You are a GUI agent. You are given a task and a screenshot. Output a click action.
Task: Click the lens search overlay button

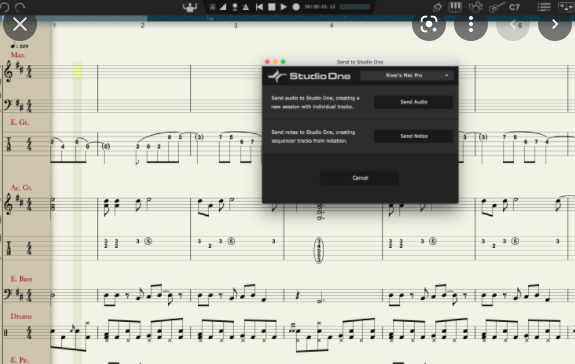pyautogui.click(x=429, y=25)
